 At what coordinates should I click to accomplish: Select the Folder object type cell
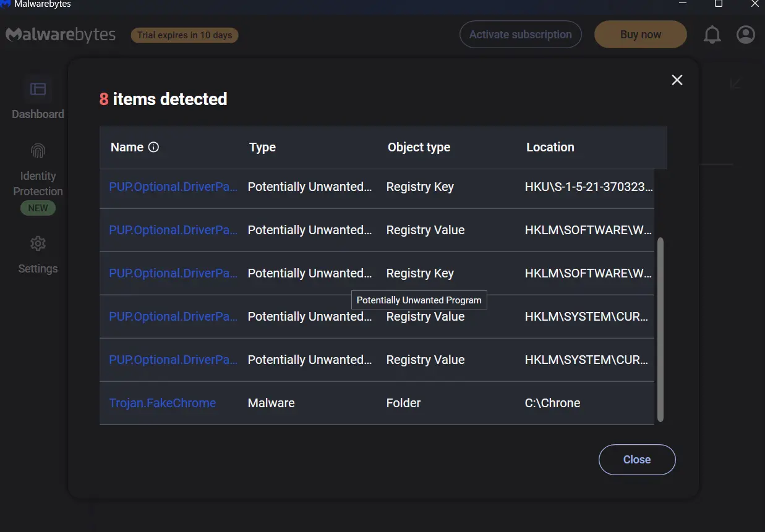[x=404, y=403]
